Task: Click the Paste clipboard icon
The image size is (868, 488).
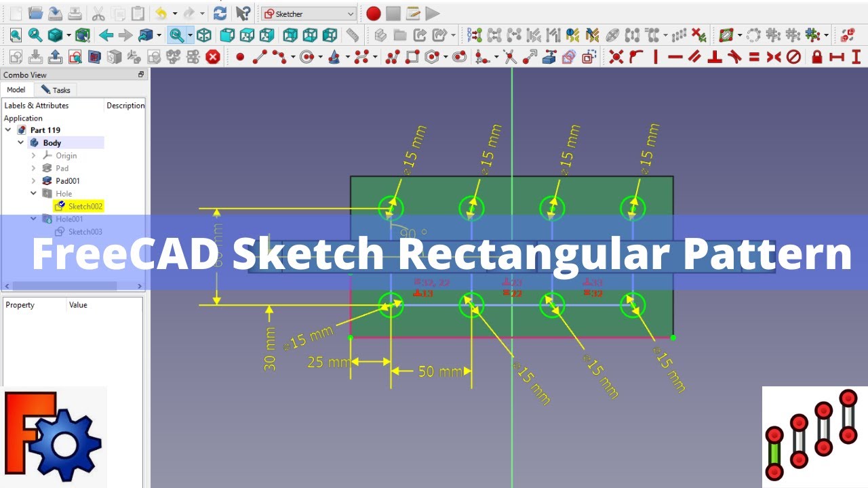Action: point(138,13)
